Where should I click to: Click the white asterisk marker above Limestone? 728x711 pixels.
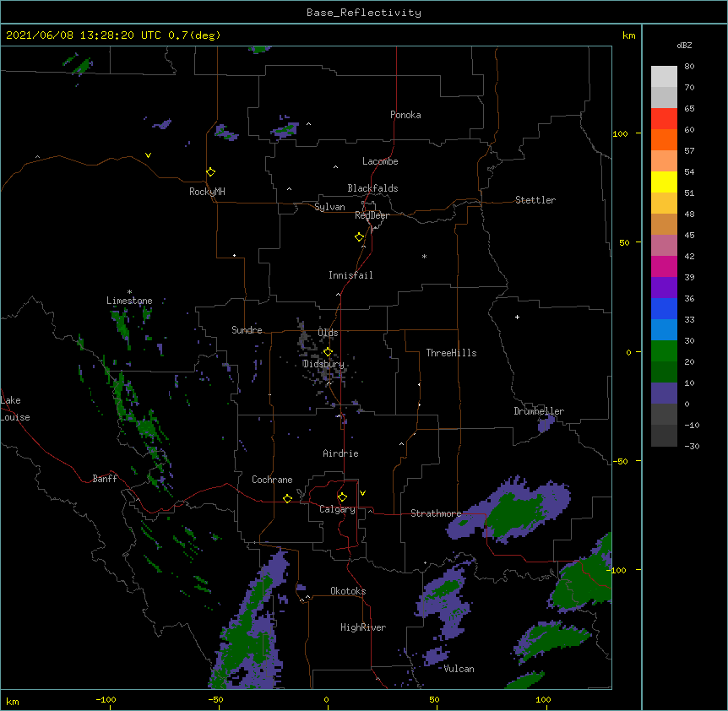(129, 292)
